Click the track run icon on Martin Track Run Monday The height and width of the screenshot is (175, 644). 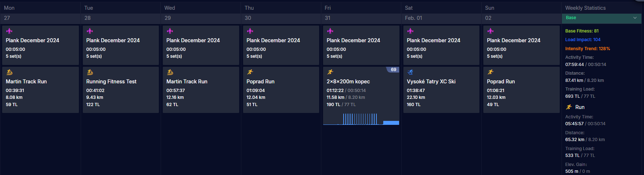[x=9, y=72]
